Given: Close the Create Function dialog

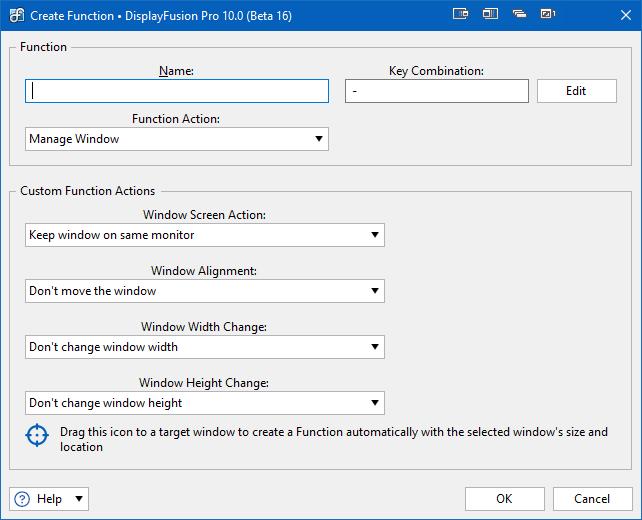Looking at the screenshot, I should [x=626, y=15].
